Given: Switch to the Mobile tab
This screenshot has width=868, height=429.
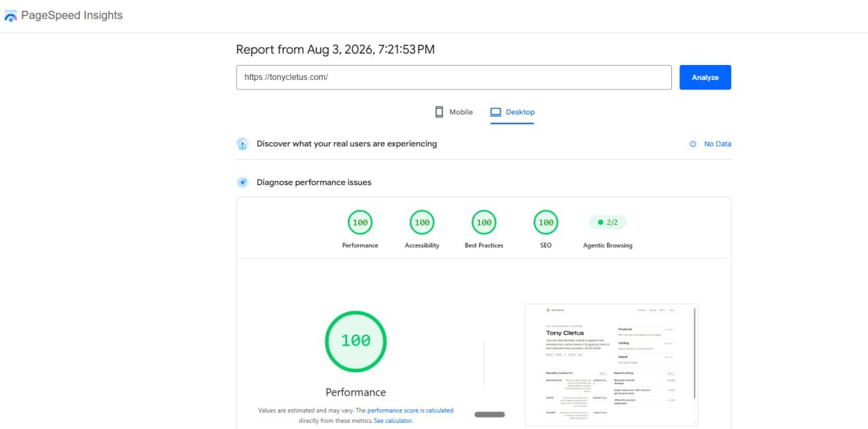Looking at the screenshot, I should pos(454,112).
